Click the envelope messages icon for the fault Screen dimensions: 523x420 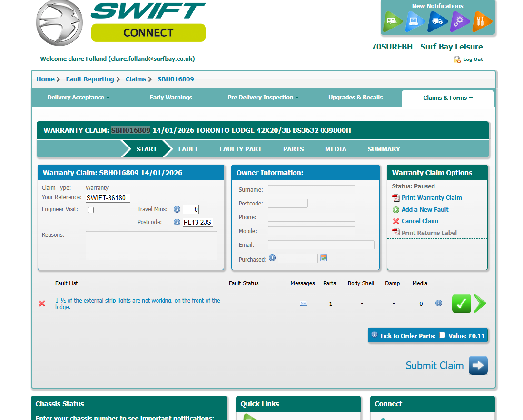[304, 303]
